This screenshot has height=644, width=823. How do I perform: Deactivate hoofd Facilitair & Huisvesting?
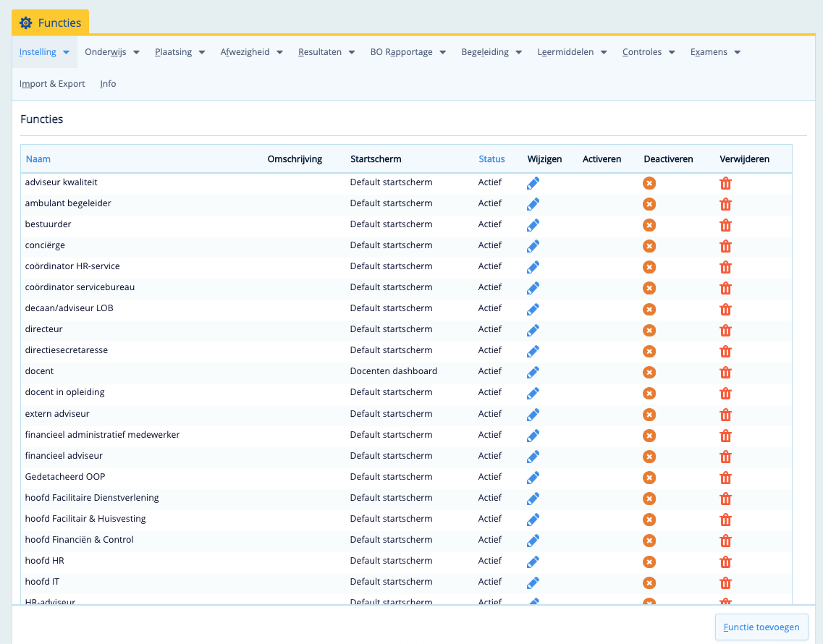649,520
